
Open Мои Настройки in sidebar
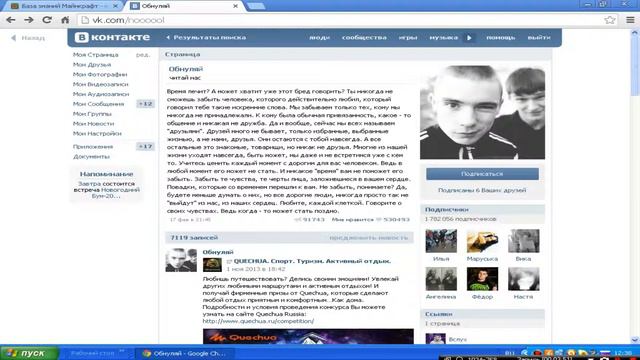point(97,133)
